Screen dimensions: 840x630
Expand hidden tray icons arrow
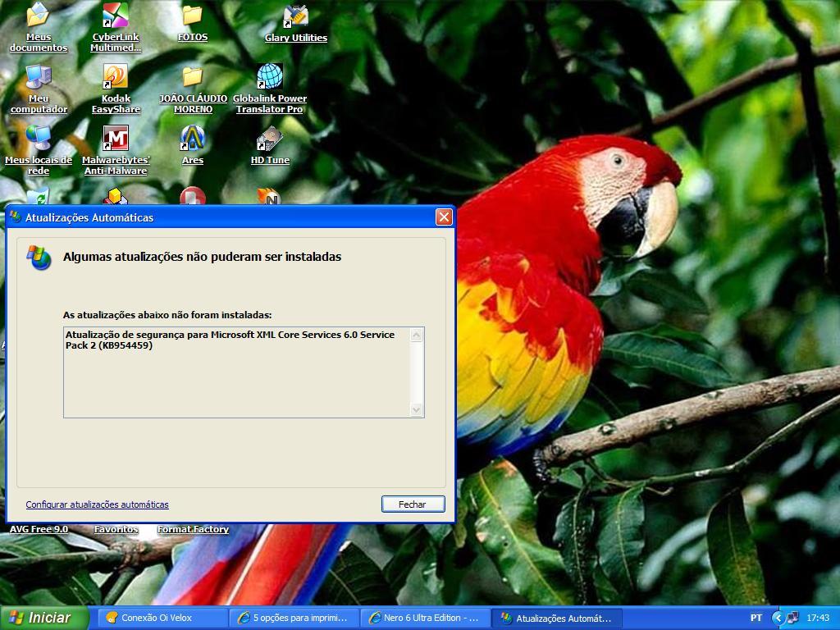(778, 618)
